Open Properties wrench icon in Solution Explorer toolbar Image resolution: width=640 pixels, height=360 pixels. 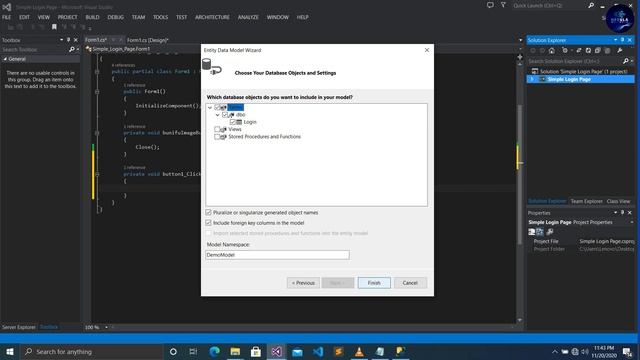tap(620, 50)
